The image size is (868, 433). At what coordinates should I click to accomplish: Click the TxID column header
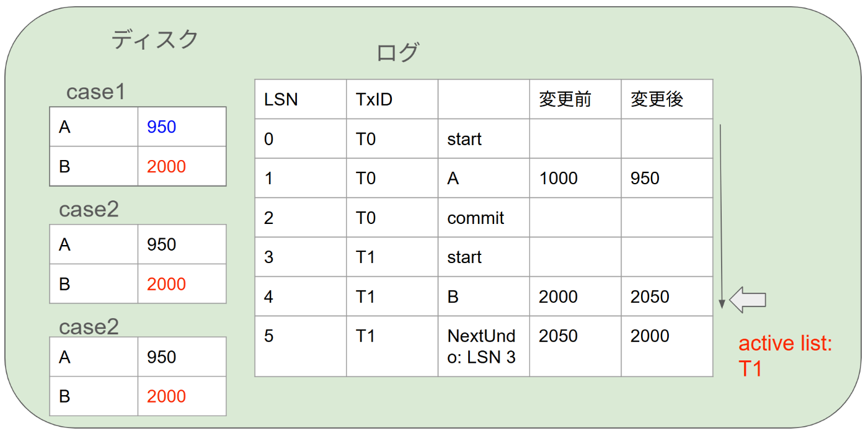374,99
